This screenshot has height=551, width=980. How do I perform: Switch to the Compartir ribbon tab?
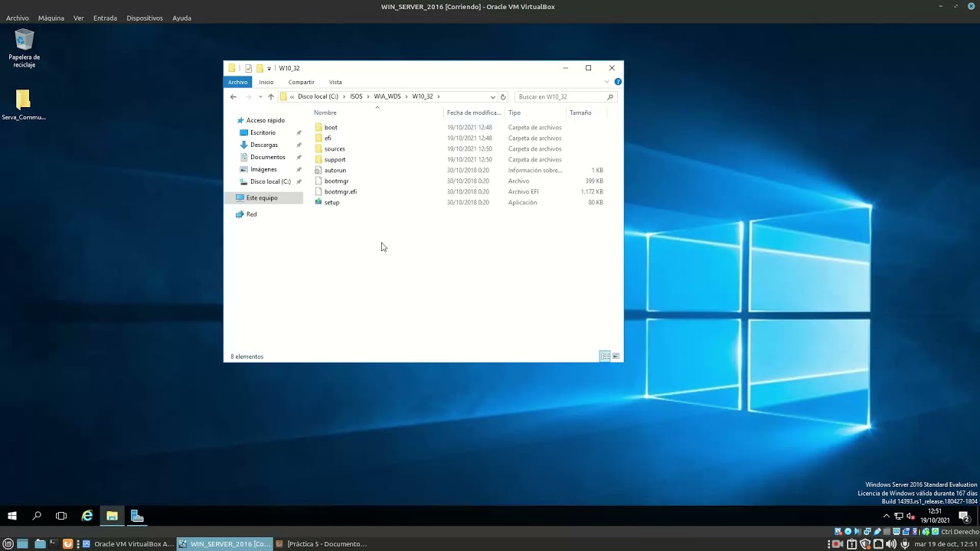(x=301, y=82)
